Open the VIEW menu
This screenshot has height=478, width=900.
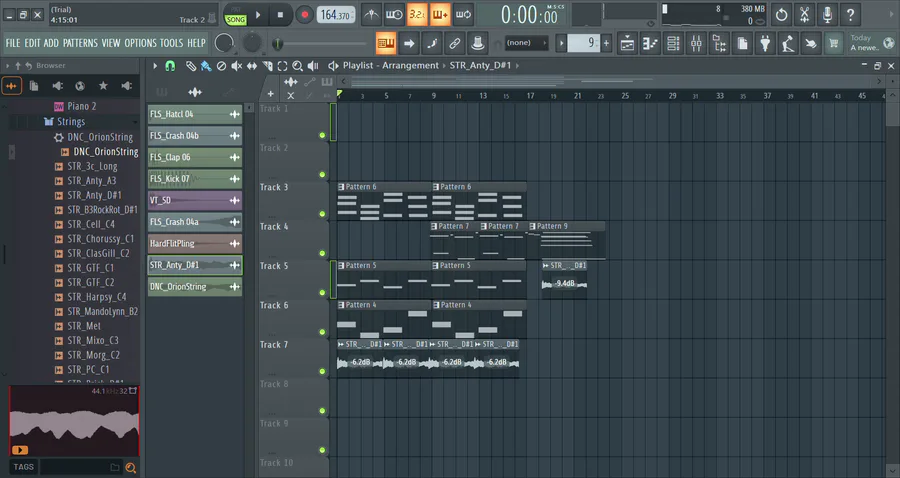pos(111,43)
